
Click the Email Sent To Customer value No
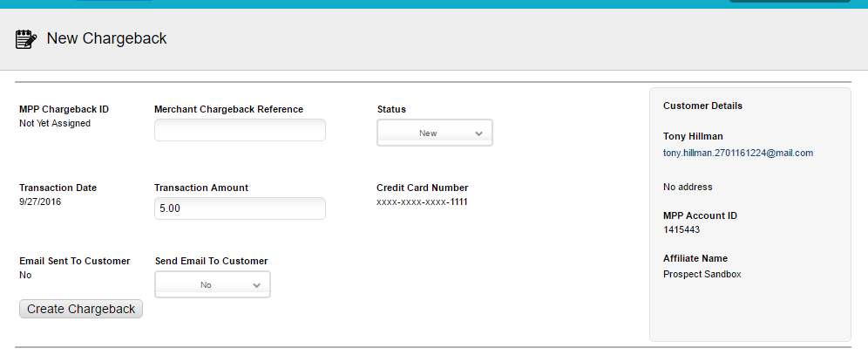coord(25,275)
